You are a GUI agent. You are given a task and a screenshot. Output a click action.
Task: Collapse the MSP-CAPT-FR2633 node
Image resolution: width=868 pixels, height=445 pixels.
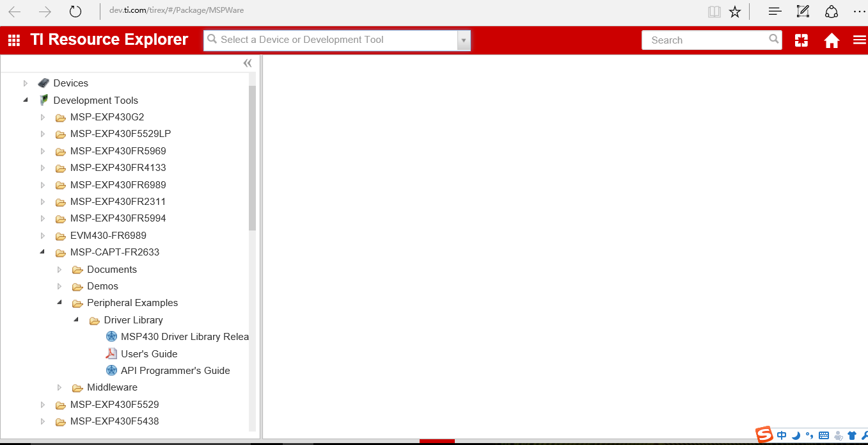click(x=43, y=252)
